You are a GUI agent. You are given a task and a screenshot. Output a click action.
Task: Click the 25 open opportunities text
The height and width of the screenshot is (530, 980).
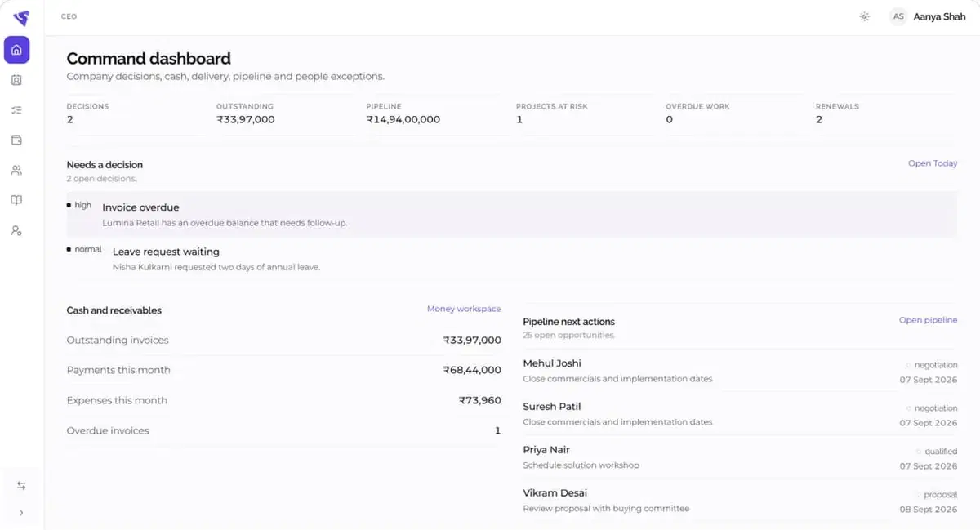coord(568,336)
